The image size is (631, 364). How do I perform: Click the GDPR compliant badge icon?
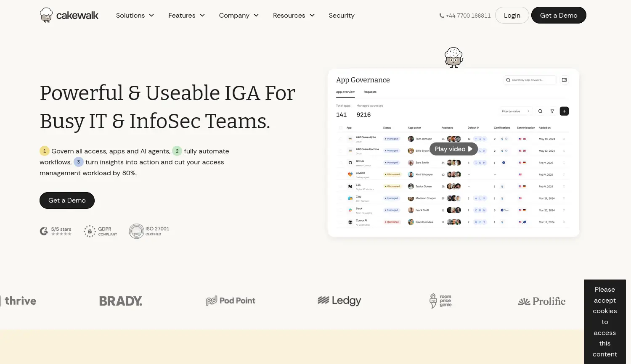90,231
